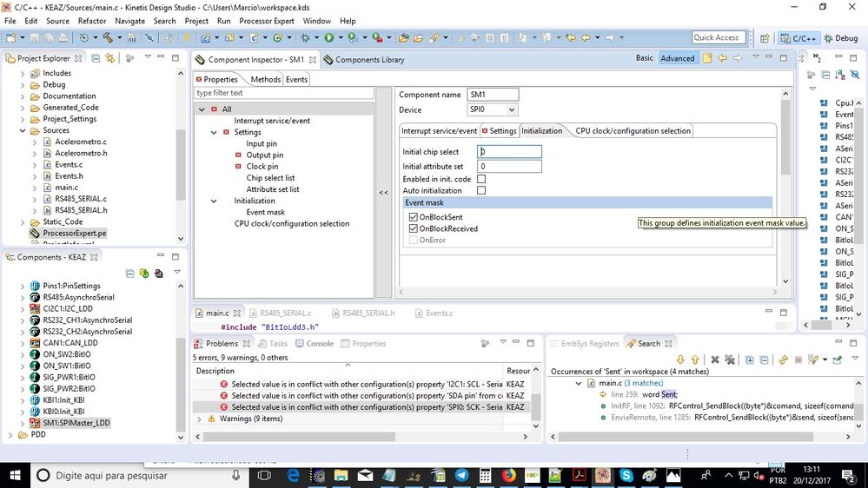
Task: Collapse the Sources folder in Project Explorer
Action: [22, 130]
